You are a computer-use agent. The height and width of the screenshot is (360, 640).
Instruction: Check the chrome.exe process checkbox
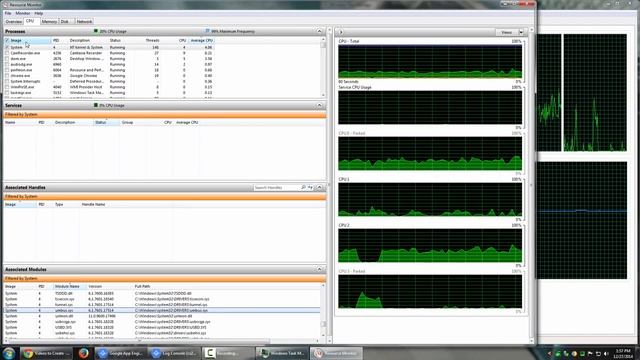click(x=7, y=76)
